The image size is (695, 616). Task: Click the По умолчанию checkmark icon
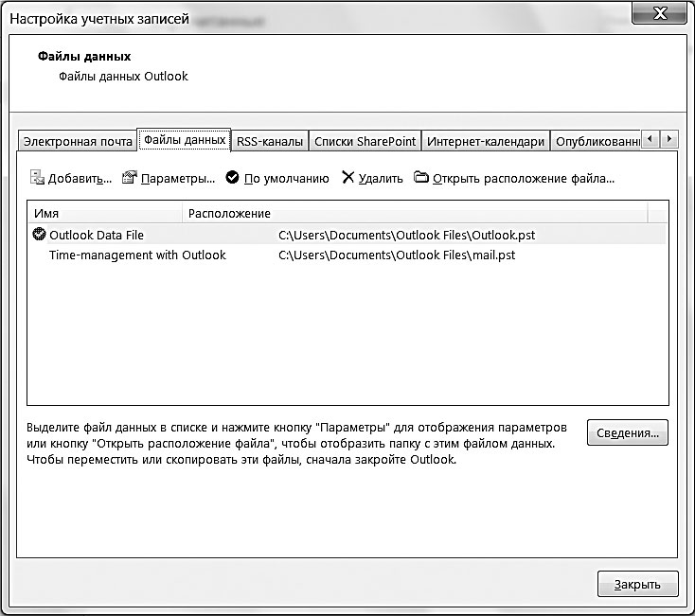232,177
